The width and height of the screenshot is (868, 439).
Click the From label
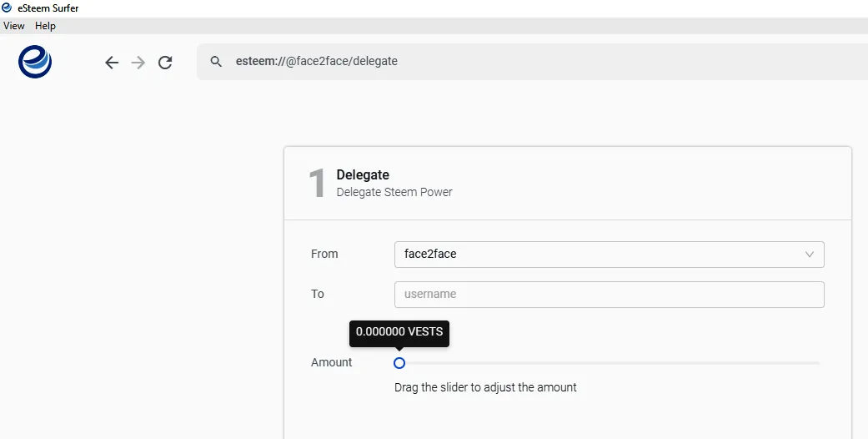pos(324,254)
